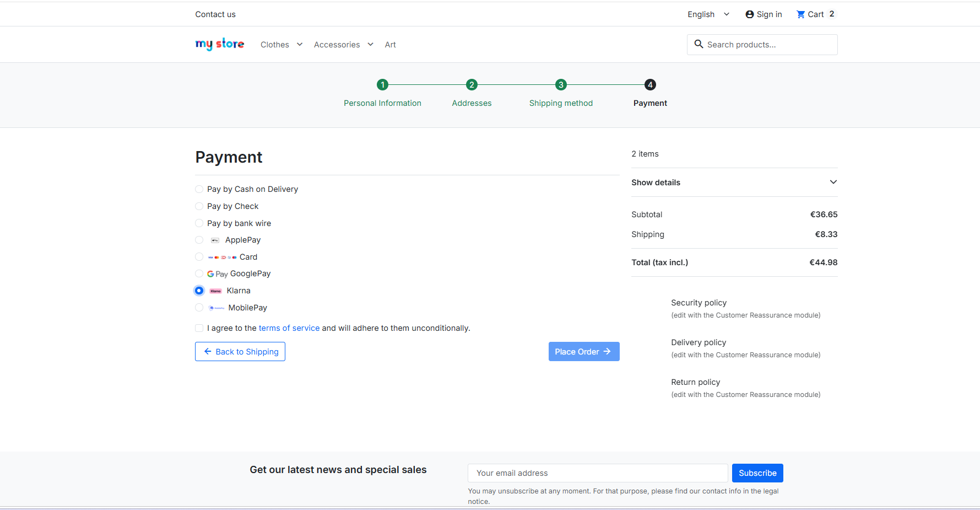Viewport: 980px width, 510px height.
Task: Click the Card brands logo icon
Action: (x=222, y=257)
